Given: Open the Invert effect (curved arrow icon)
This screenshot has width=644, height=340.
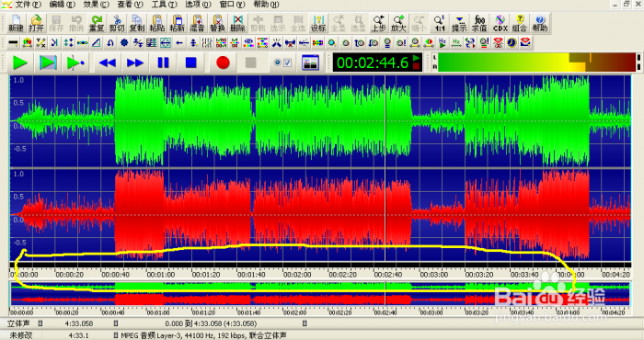Looking at the screenshot, I should pyautogui.click(x=110, y=42).
